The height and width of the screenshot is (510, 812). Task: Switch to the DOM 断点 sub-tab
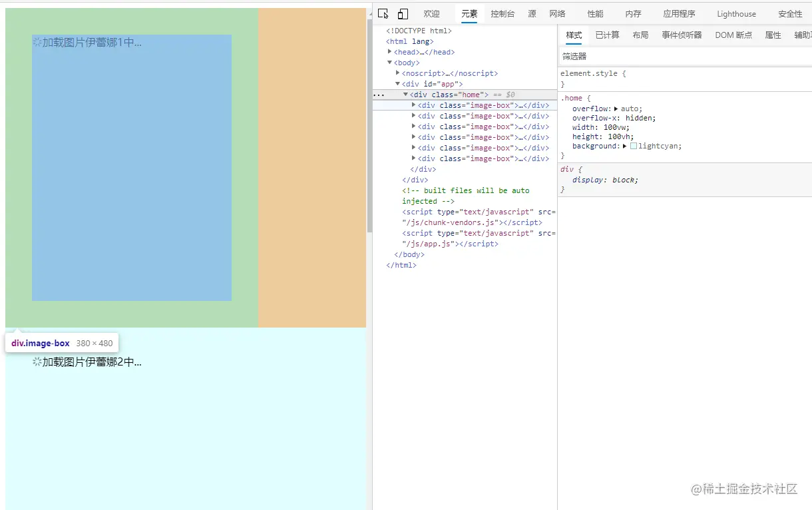tap(733, 35)
